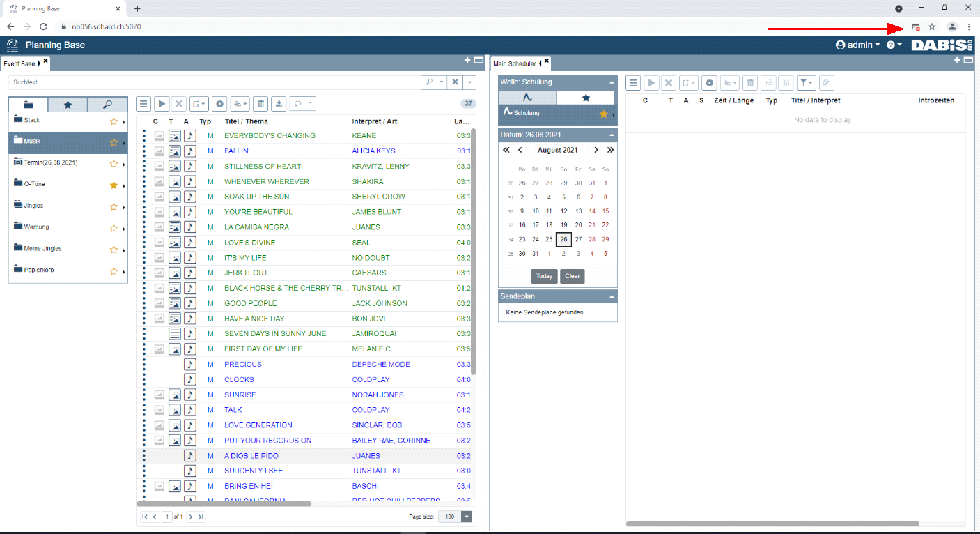Toggle the Schulung wave favorite star
This screenshot has width=980, height=534.
[x=603, y=114]
